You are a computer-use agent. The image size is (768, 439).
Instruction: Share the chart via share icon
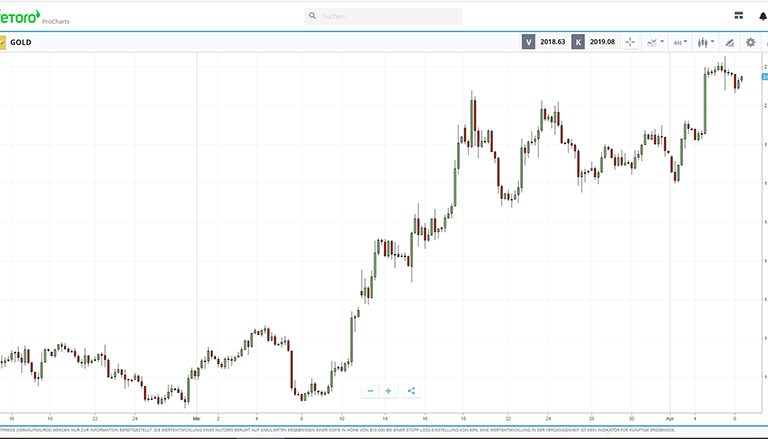[x=411, y=391]
